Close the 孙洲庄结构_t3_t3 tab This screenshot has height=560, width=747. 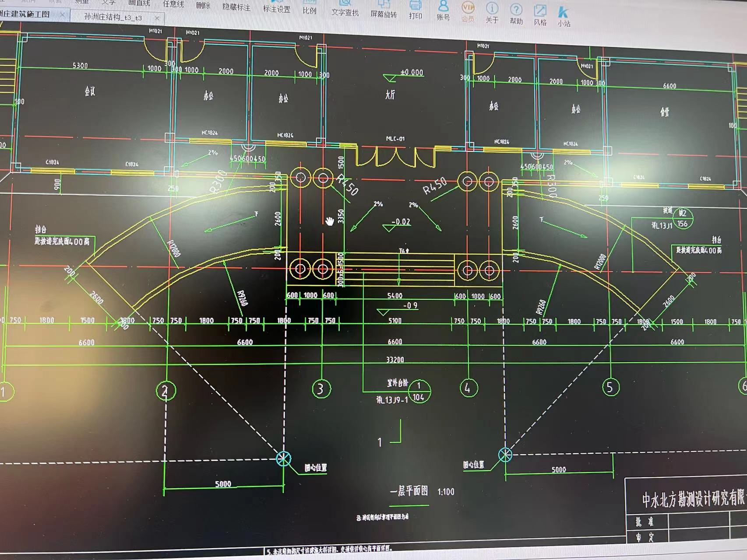[x=157, y=18]
